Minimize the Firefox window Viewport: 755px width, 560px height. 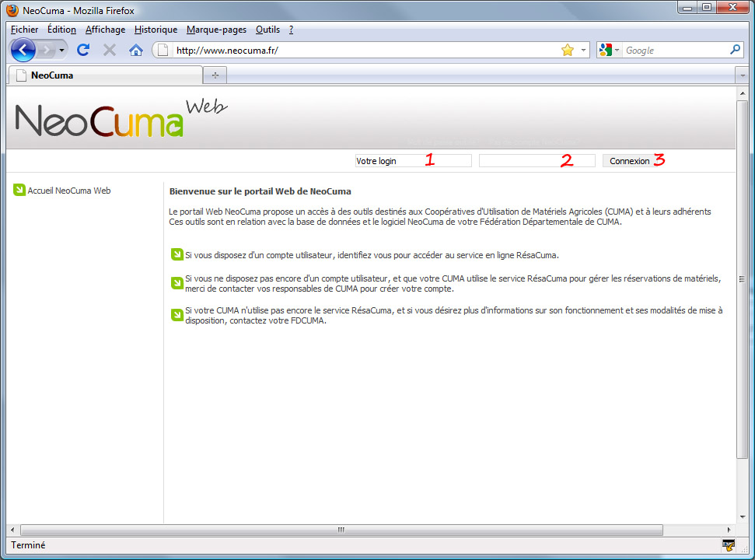click(x=687, y=7)
